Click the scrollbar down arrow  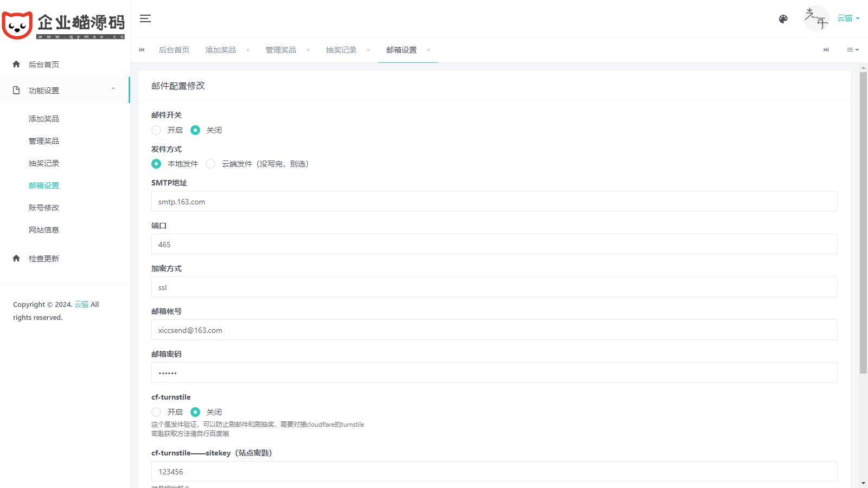click(x=864, y=483)
